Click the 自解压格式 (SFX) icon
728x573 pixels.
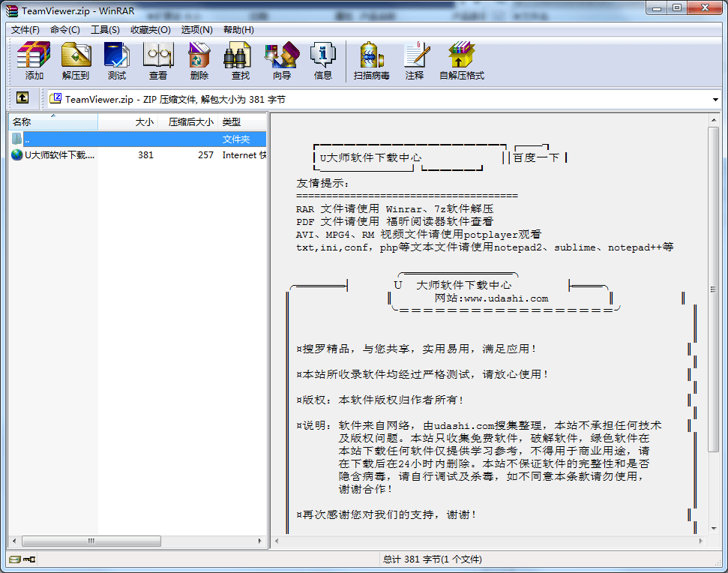click(460, 60)
